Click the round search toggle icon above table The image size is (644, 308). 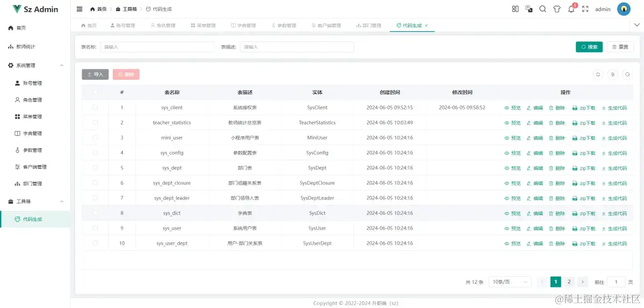627,75
